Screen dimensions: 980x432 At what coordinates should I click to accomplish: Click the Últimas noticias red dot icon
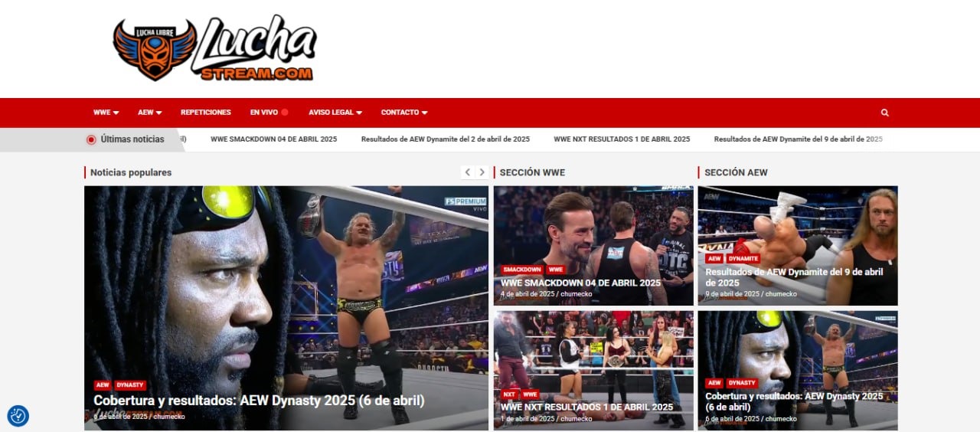(x=91, y=139)
